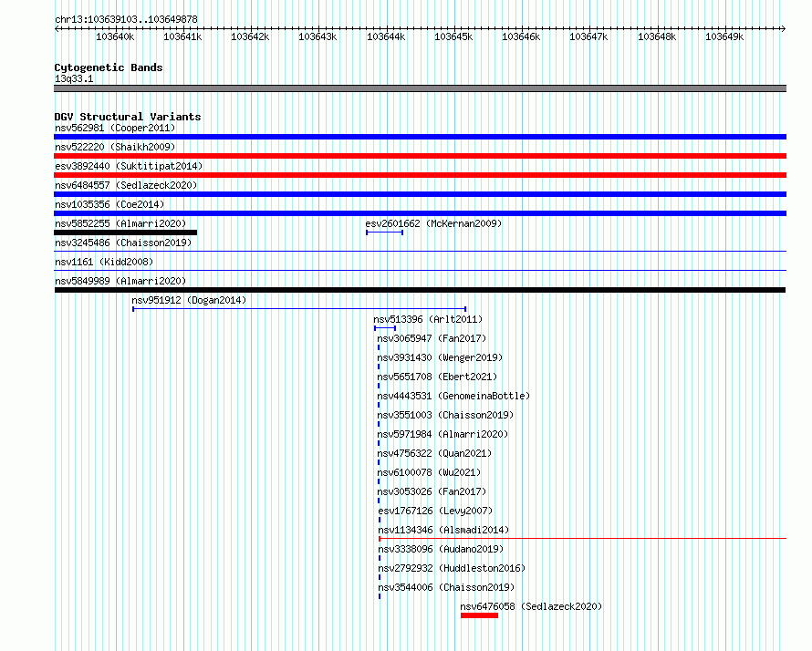Select the short red bar under nsv6476058
The height and width of the screenshot is (651, 812).
[480, 615]
